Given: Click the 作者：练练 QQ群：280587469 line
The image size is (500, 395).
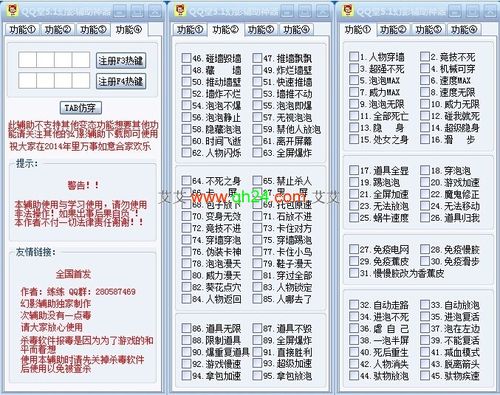Looking at the screenshot, I should click(78, 292).
